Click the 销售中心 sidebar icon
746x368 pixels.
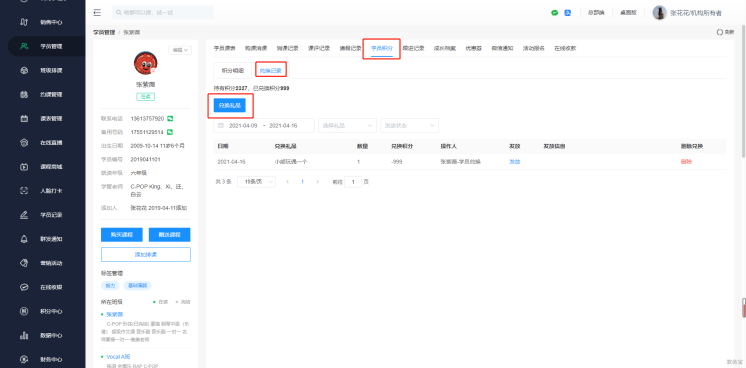click(24, 22)
